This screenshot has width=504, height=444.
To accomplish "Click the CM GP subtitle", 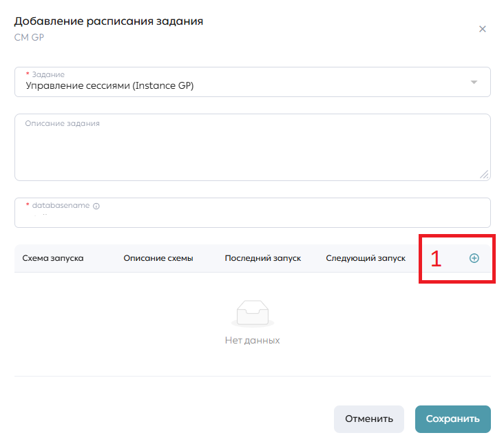I will tap(29, 37).
